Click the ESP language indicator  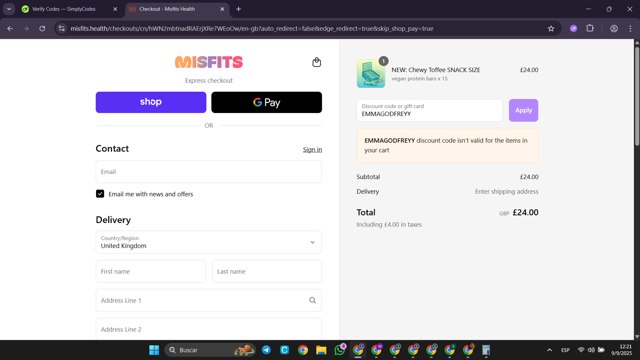[x=565, y=350]
